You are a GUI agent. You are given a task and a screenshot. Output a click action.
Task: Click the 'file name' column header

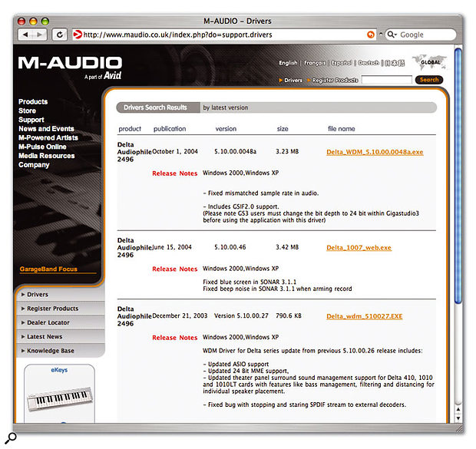point(341,129)
